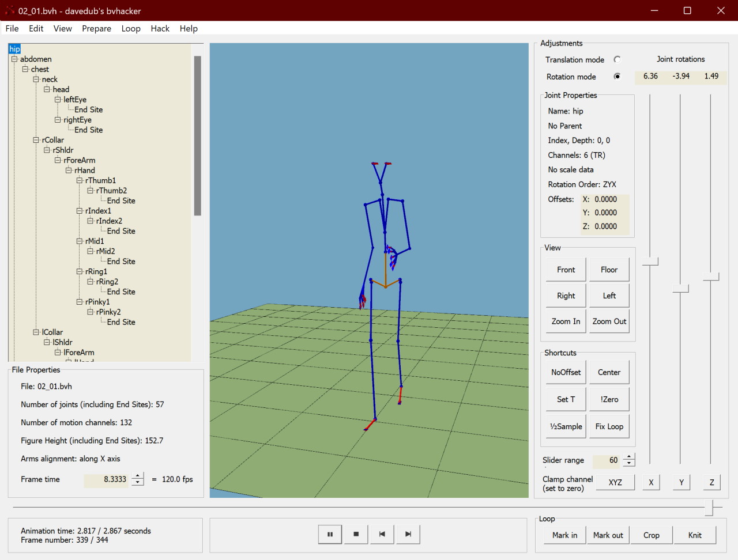Image resolution: width=738 pixels, height=560 pixels.
Task: Click the bvhacker app icon in title bar
Action: tap(9, 10)
